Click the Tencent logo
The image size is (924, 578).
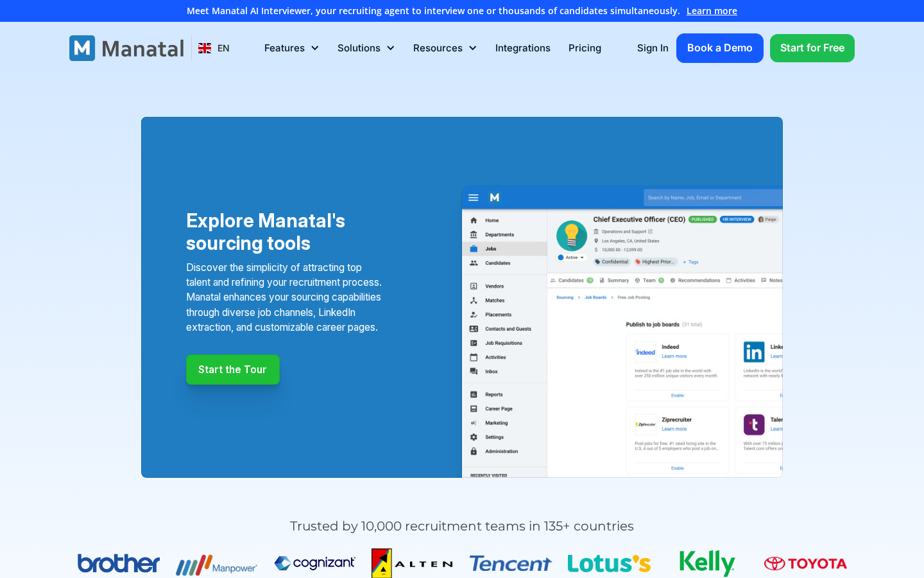click(510, 564)
